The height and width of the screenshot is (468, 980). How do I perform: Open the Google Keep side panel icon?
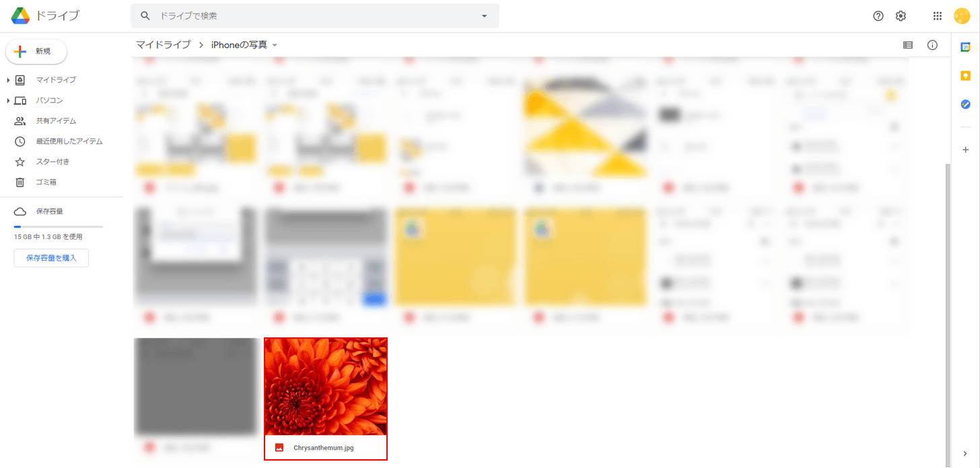pyautogui.click(x=965, y=75)
